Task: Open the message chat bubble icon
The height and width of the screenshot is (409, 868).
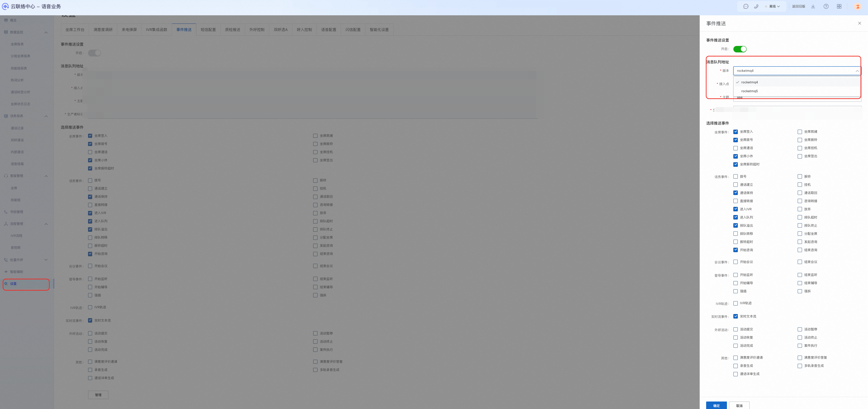Action: 746,6
